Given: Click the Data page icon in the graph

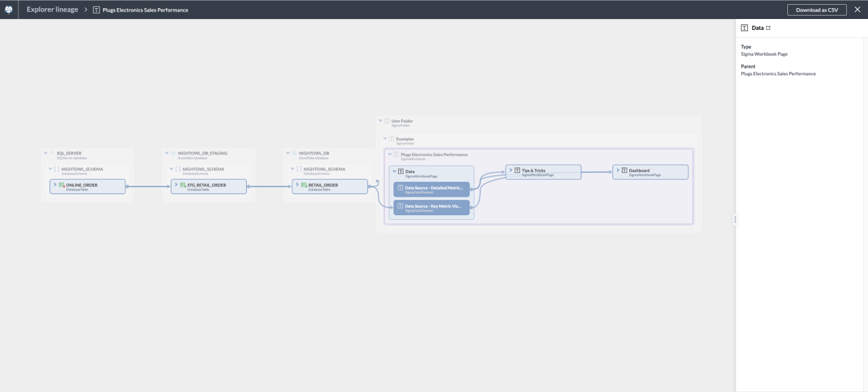Looking at the screenshot, I should (x=401, y=171).
